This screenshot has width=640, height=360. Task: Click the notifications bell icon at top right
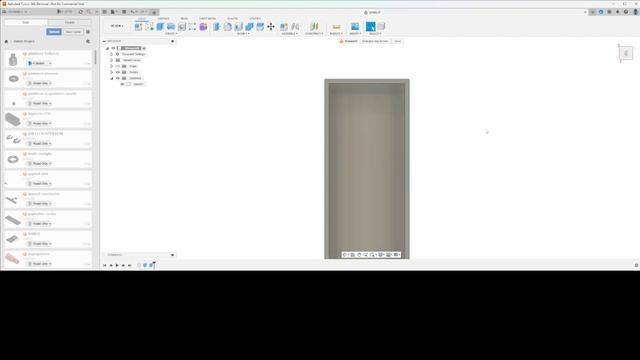pyautogui.click(x=618, y=12)
